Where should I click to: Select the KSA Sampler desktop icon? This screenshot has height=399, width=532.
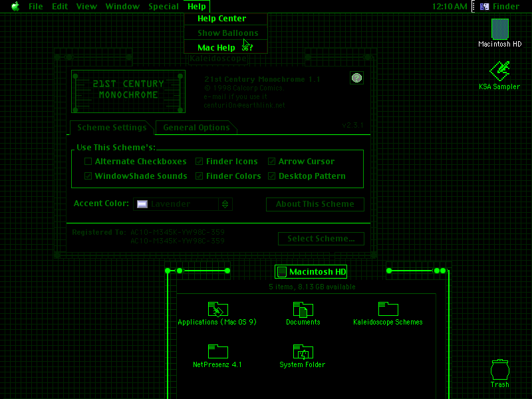click(499, 71)
